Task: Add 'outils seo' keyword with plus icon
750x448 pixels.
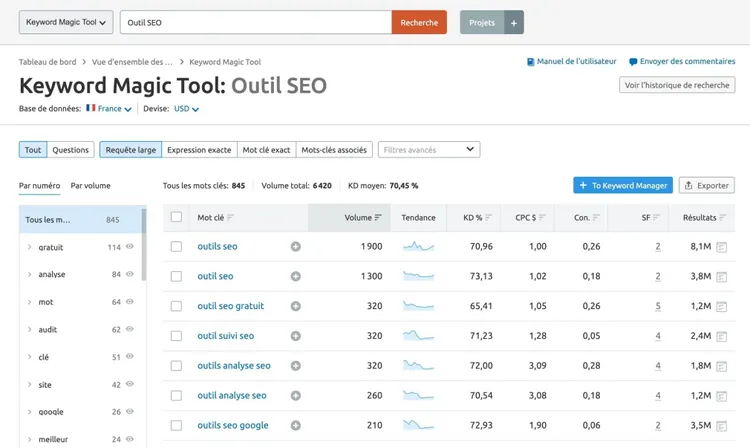Action: 296,247
